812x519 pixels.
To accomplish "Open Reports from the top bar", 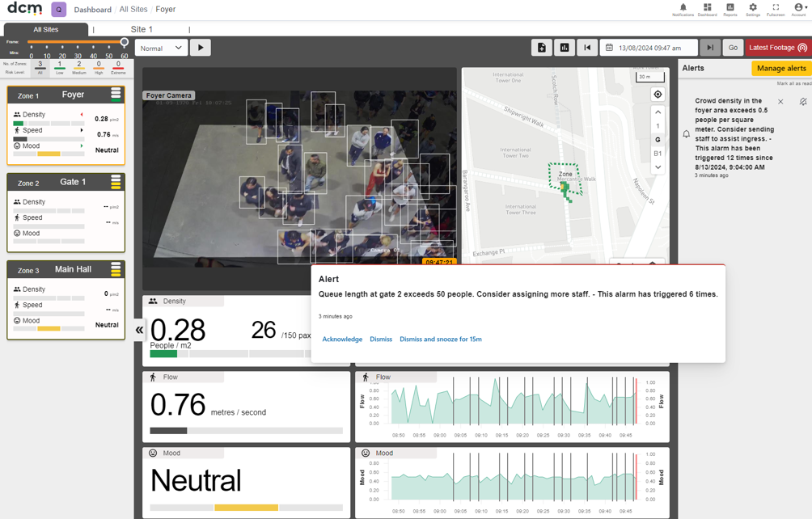I will click(x=730, y=8).
